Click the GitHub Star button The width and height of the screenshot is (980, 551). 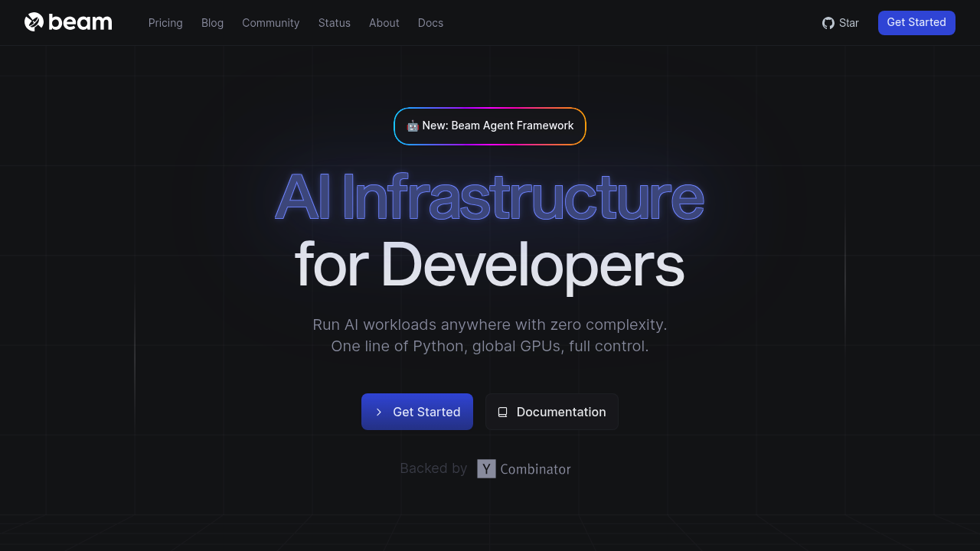[x=841, y=23]
